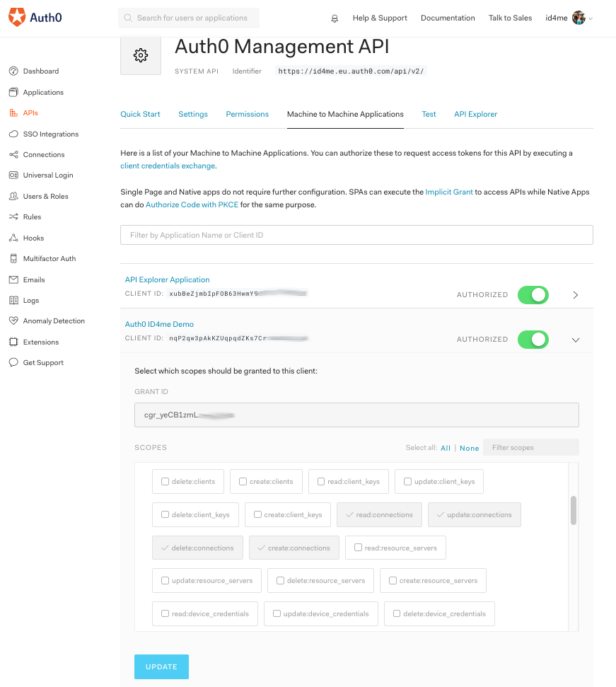Click the Extensions chip icon
Screen dimensions: 616x687
click(x=13, y=342)
